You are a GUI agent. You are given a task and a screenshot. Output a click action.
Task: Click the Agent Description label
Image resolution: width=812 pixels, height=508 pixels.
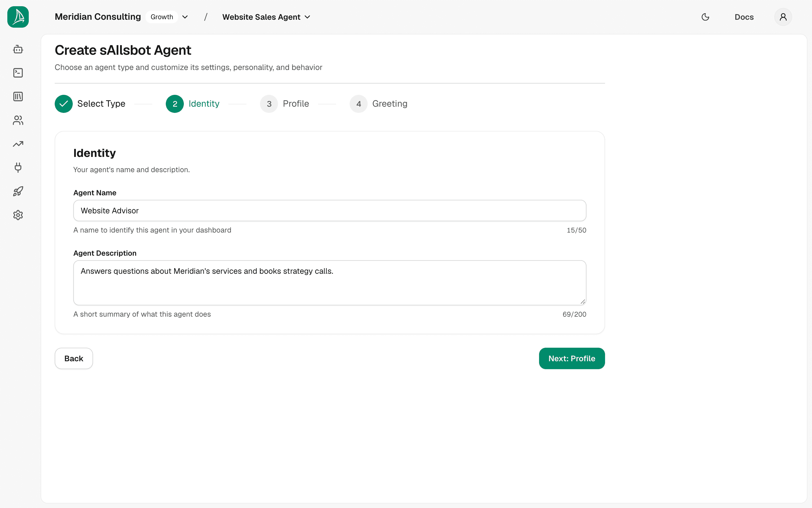point(105,253)
